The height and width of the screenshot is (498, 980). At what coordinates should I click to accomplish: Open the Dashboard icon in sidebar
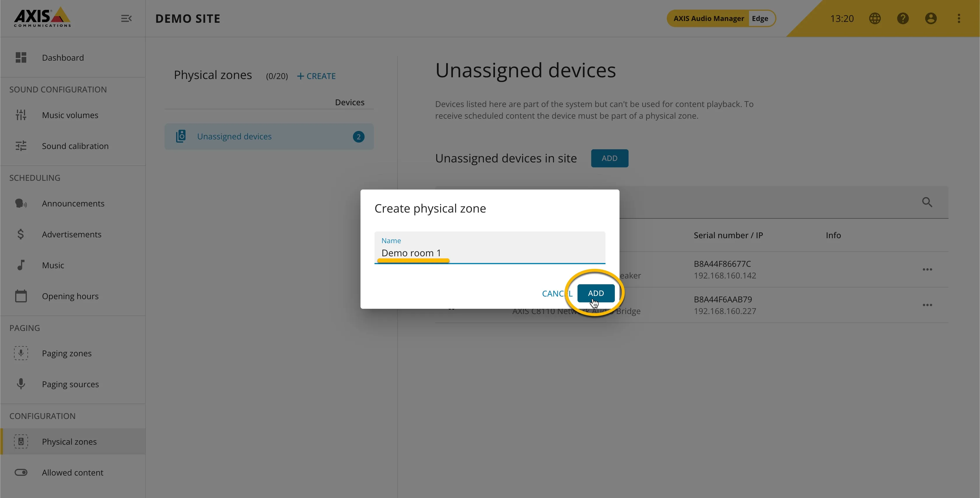point(21,57)
